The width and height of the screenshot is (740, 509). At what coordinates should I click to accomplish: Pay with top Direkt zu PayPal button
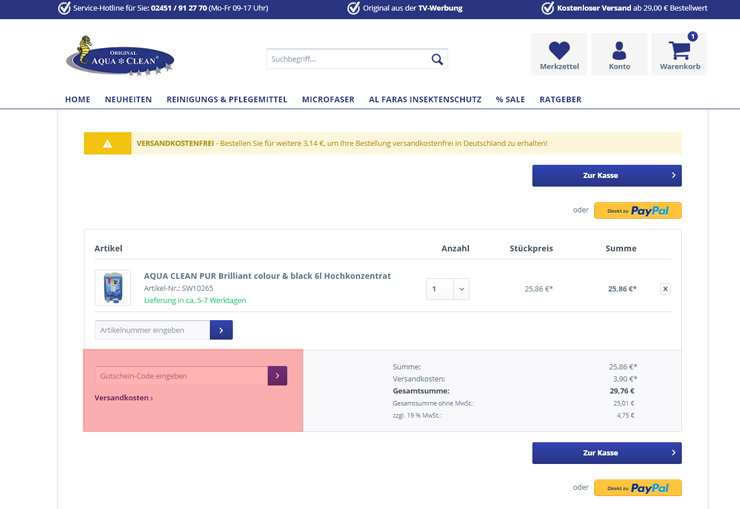click(x=638, y=210)
